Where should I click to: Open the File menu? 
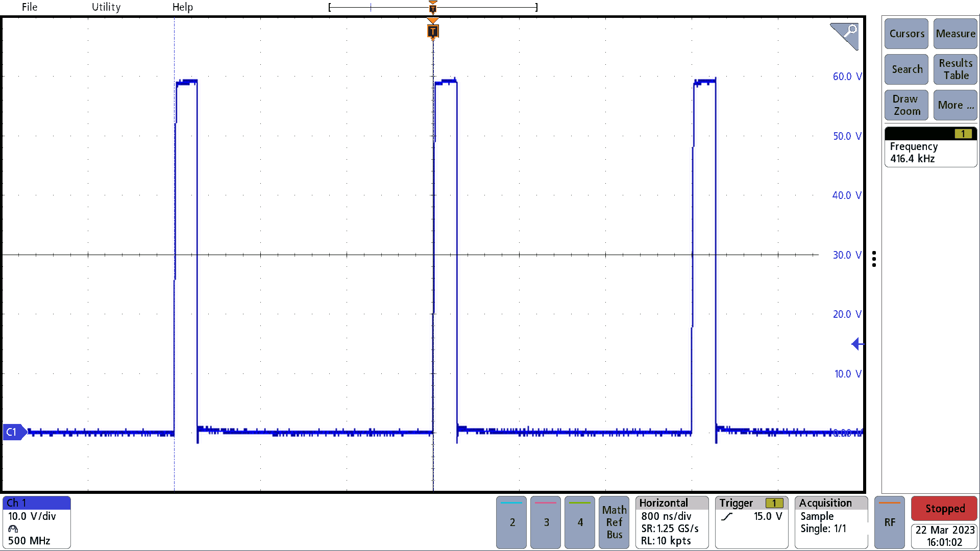click(x=30, y=7)
